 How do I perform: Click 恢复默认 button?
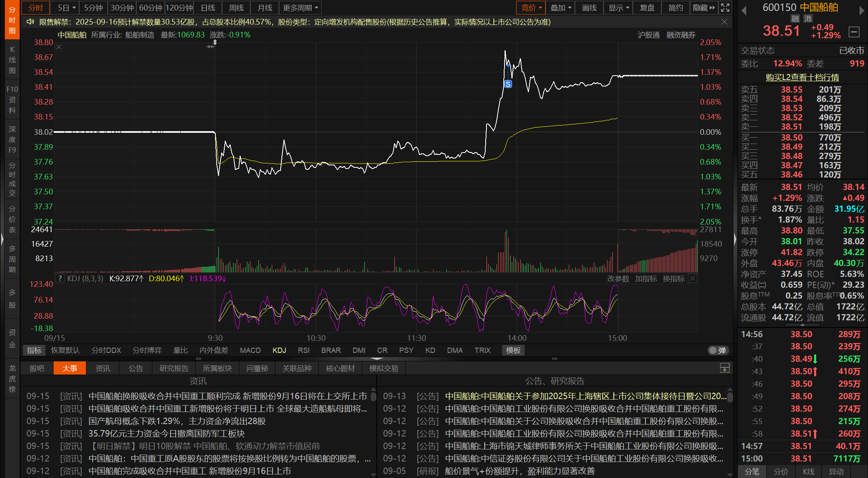(66, 350)
